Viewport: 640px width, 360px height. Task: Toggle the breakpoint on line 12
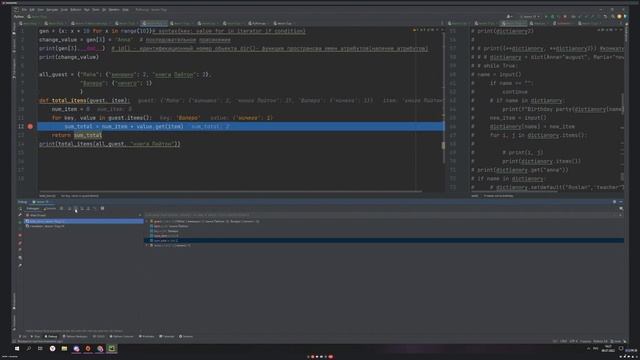pos(30,127)
